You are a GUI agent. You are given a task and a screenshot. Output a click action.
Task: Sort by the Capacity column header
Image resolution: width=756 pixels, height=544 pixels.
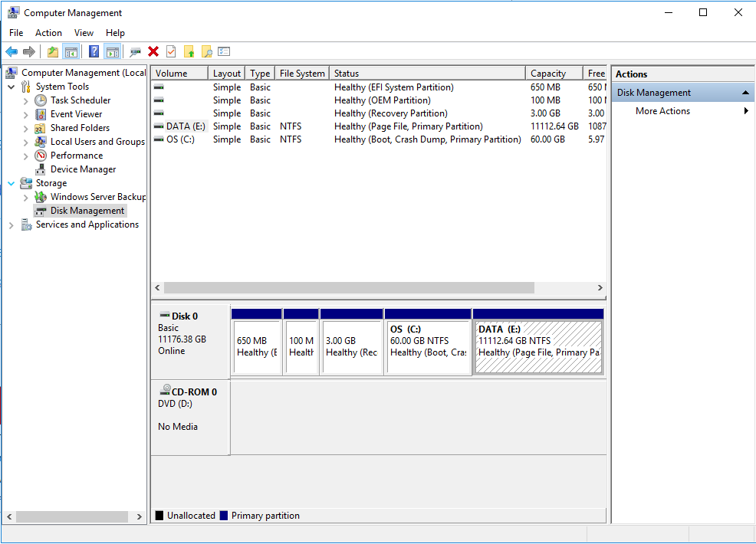(x=554, y=74)
